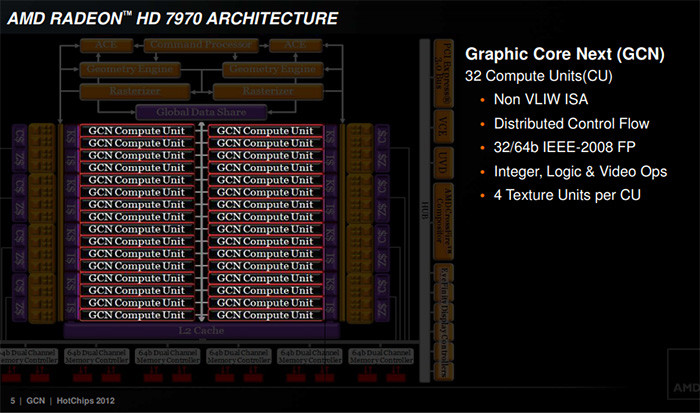The image size is (700, 413).
Task: Click the 'Graphic Core Next (GCN)' heading
Action: pos(565,54)
